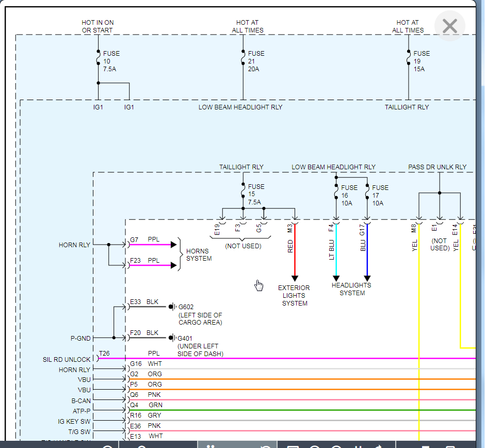Click the HEADLIGHTS SYSTEM label

[x=352, y=289]
